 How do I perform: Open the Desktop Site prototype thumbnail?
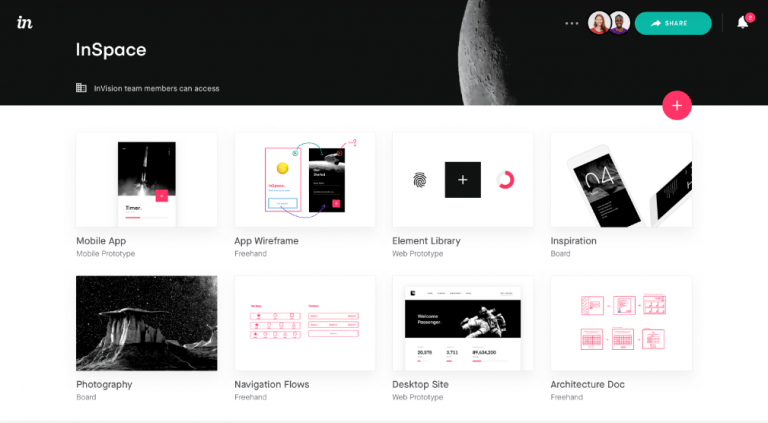click(x=463, y=323)
